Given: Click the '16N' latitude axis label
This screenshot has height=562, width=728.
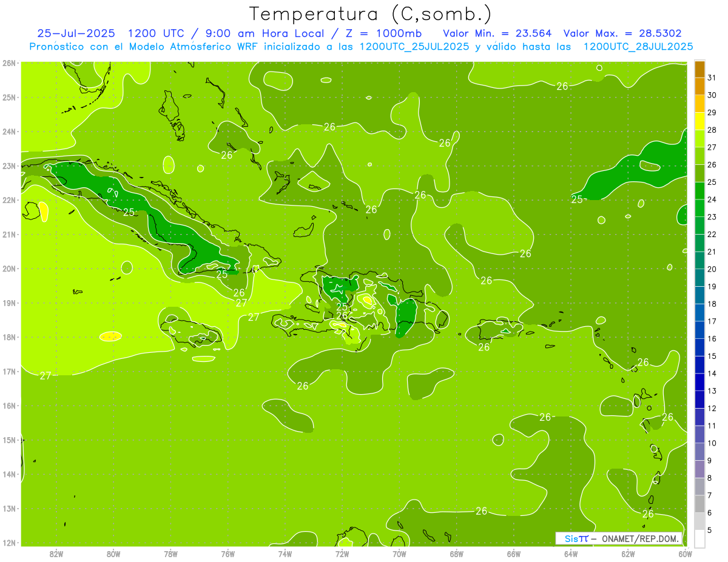Looking at the screenshot, I should [8, 406].
